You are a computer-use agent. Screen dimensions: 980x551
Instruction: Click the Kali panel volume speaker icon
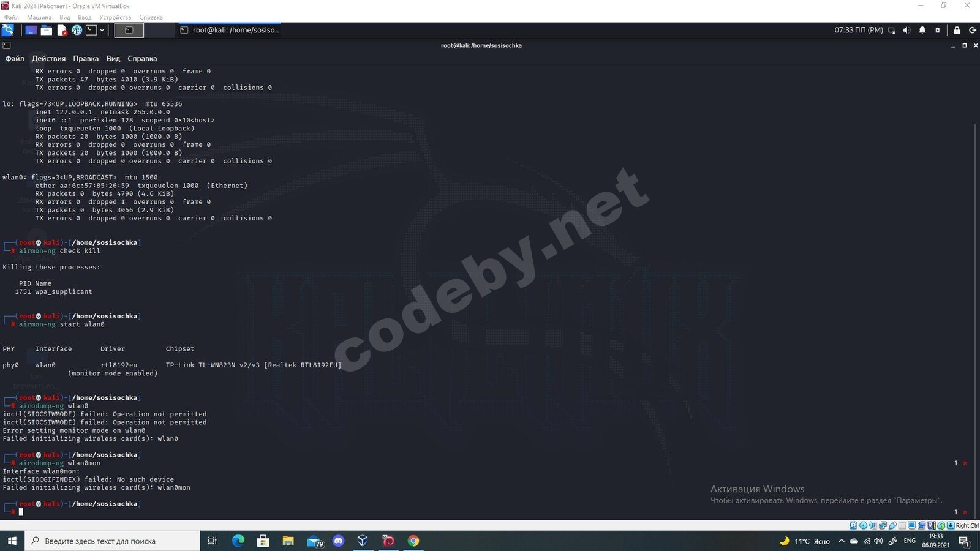[907, 30]
